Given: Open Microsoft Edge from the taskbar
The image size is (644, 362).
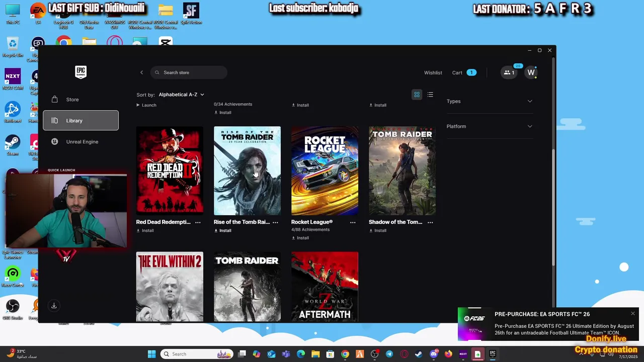Looking at the screenshot, I should point(301,354).
